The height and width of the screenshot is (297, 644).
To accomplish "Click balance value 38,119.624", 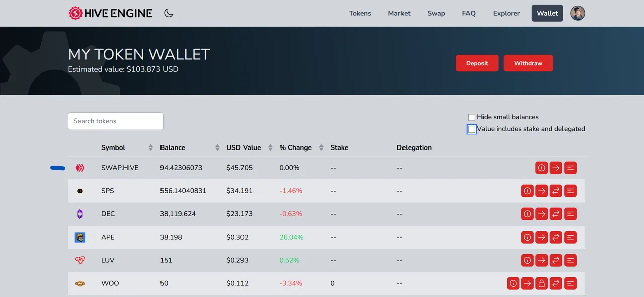I will 178,214.
